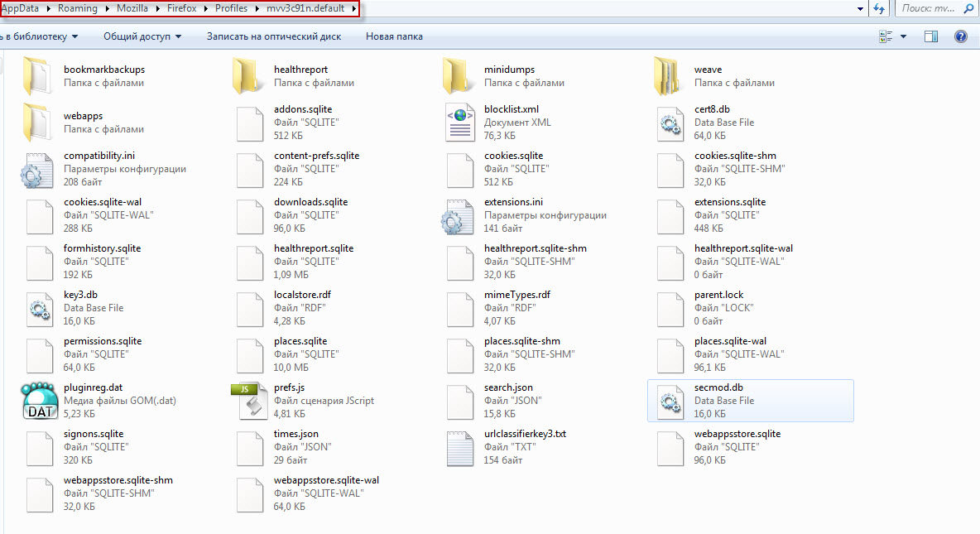Click the search magnifier icon

(x=968, y=9)
